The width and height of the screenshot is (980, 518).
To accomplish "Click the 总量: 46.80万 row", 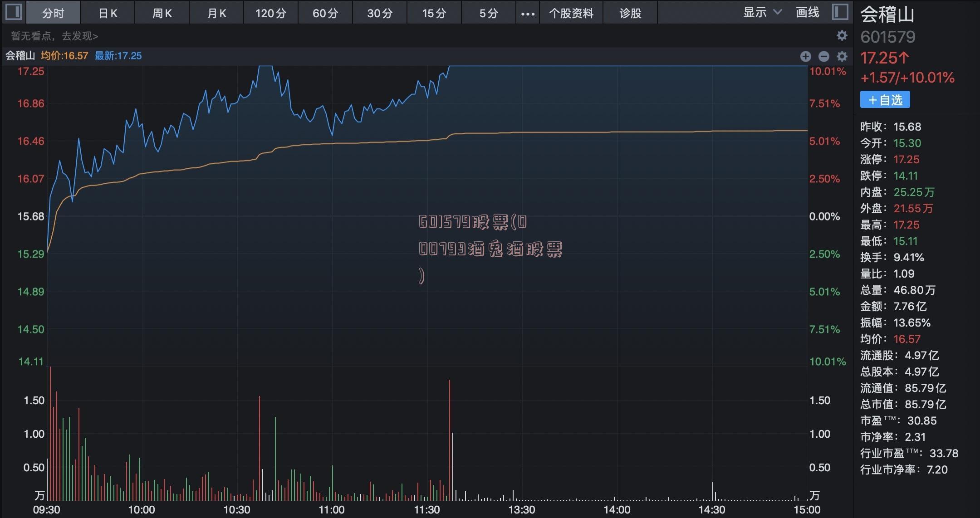I will pos(898,290).
